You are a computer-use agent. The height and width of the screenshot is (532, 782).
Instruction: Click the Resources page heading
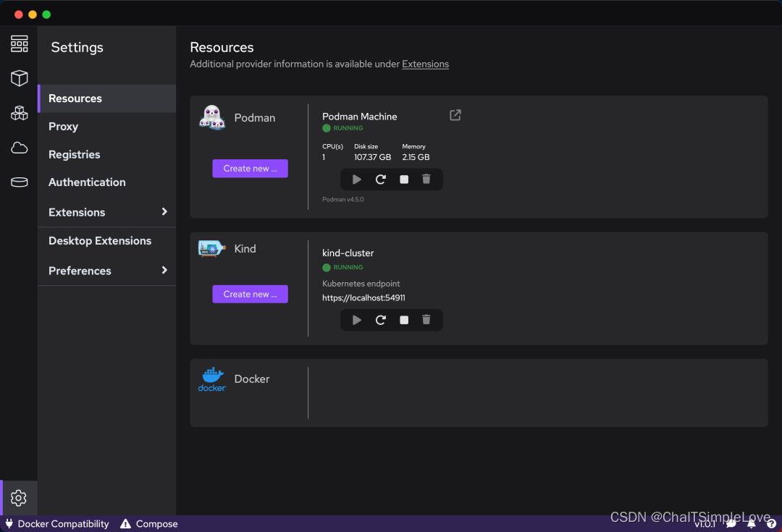click(222, 47)
